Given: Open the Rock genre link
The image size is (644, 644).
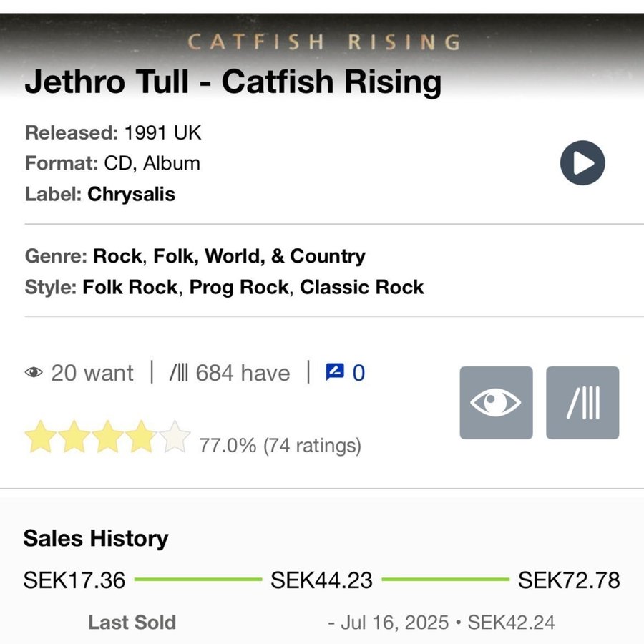Looking at the screenshot, I should pos(117,256).
